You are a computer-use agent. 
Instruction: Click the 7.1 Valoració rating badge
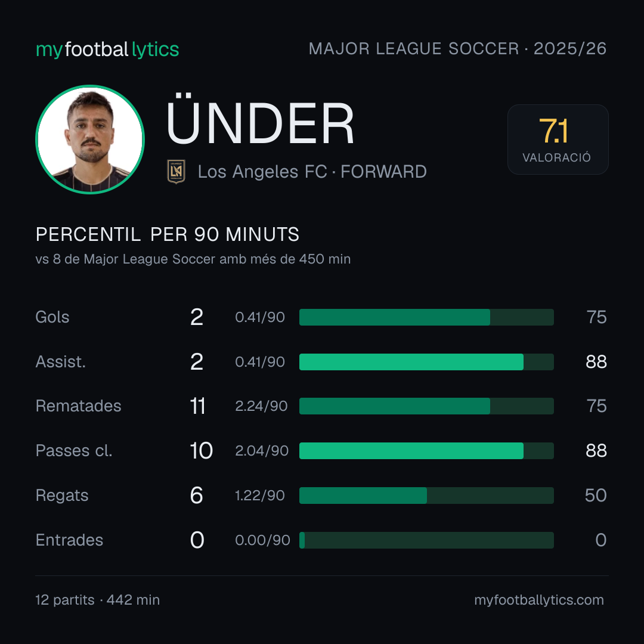[x=558, y=139]
